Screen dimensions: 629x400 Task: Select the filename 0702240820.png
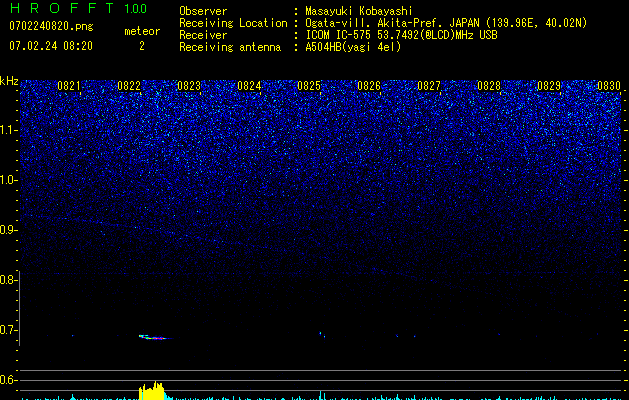(x=51, y=26)
